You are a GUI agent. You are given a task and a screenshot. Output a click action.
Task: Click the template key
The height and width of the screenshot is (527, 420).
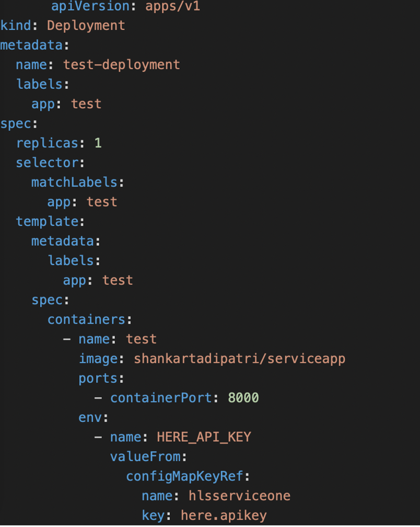(x=48, y=222)
